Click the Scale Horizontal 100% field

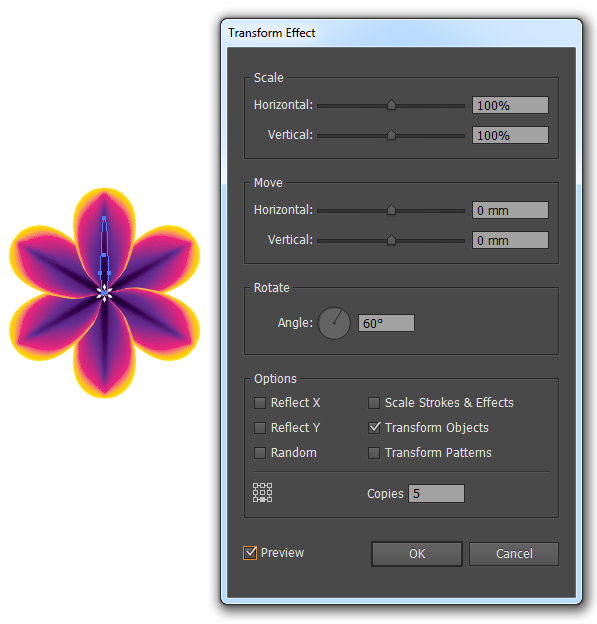pos(510,105)
